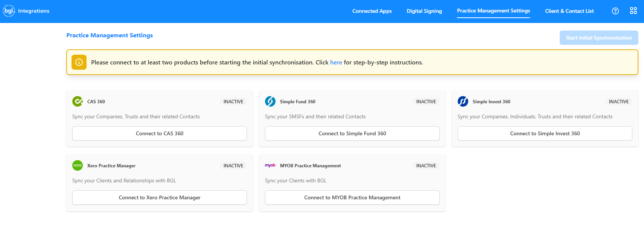Image resolution: width=644 pixels, height=234 pixels.
Task: Open the Connected Apps tab
Action: pyautogui.click(x=372, y=11)
